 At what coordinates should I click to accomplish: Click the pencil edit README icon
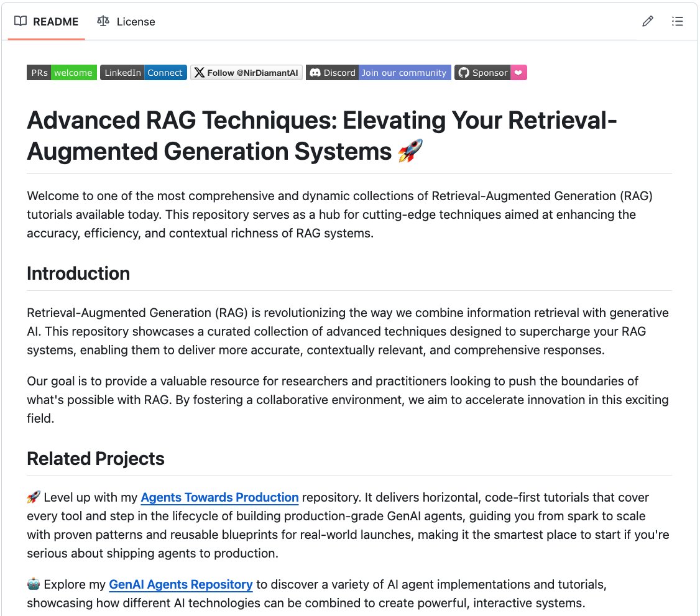tap(648, 21)
